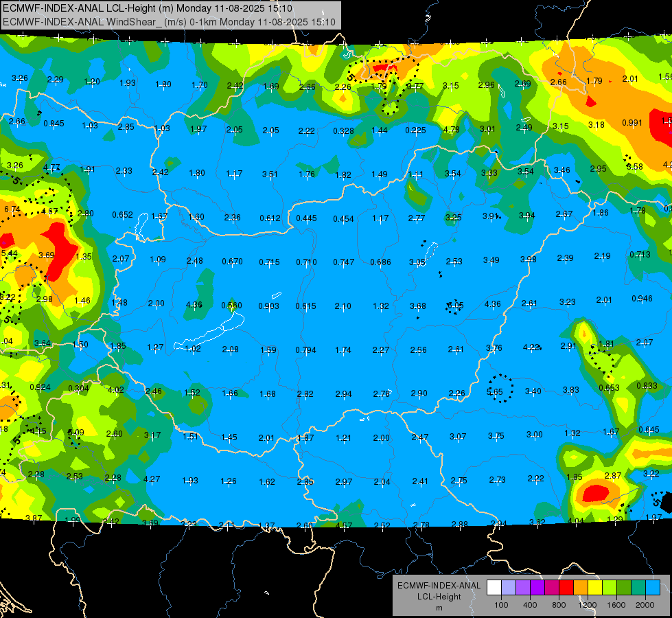Choose the magenta legend swatch
This screenshot has height=618, width=672.
point(552,588)
